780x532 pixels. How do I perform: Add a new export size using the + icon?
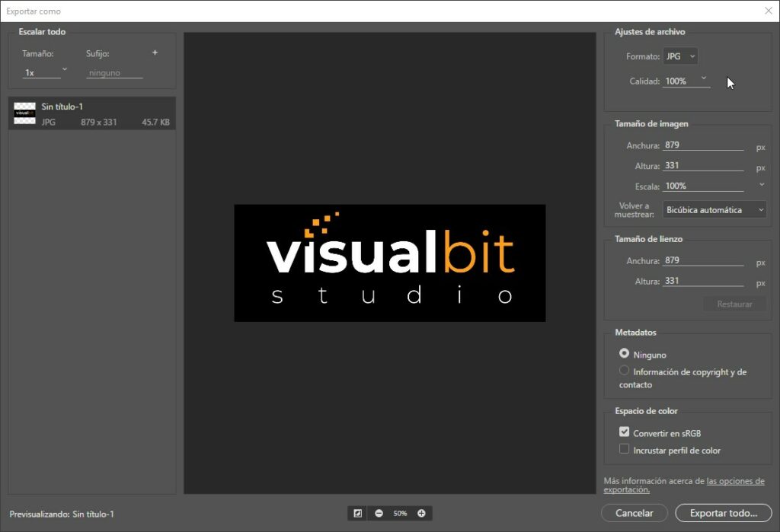click(155, 53)
